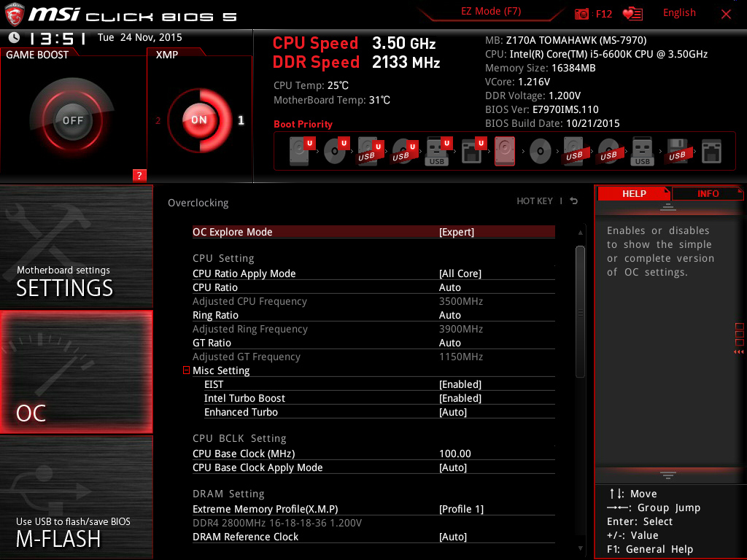Select the first UEFI hard disk boot icon
The height and width of the screenshot is (560, 747).
pos(299,152)
